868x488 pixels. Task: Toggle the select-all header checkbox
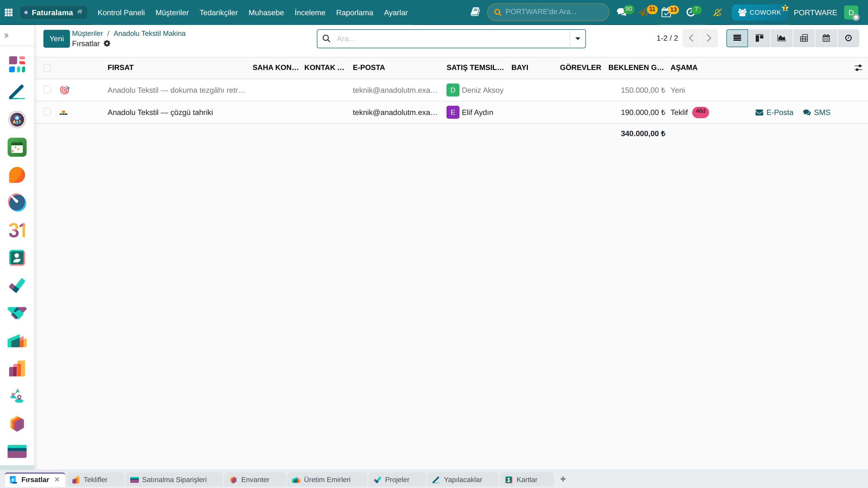[47, 68]
